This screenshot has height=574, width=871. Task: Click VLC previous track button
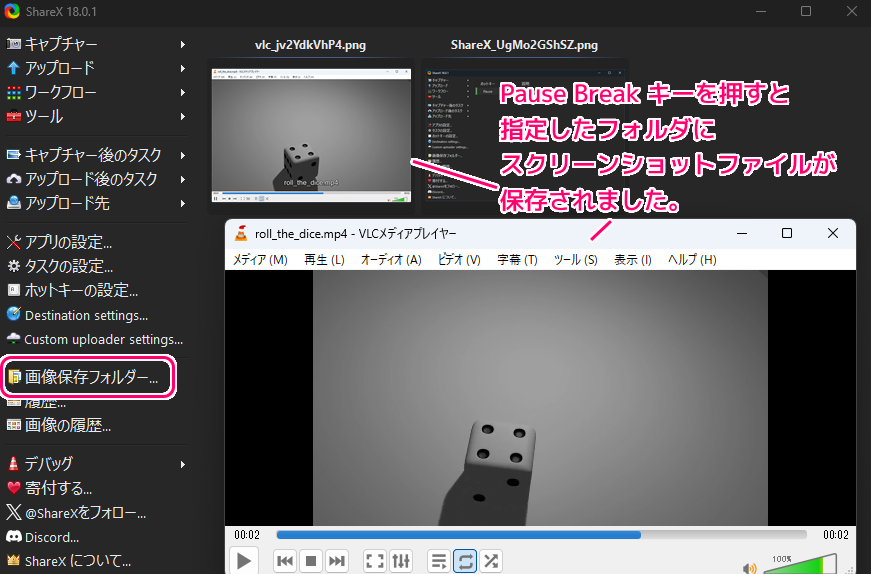point(285,561)
